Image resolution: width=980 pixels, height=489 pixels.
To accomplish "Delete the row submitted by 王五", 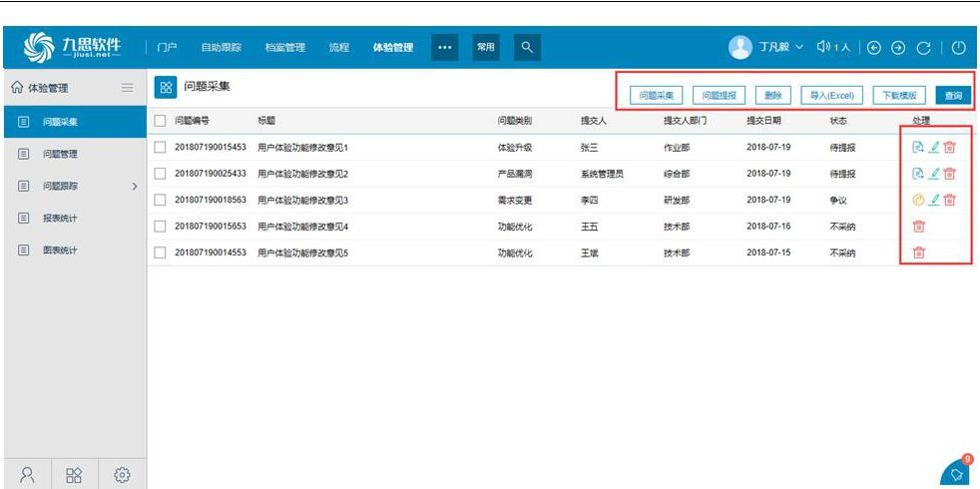I will [919, 227].
